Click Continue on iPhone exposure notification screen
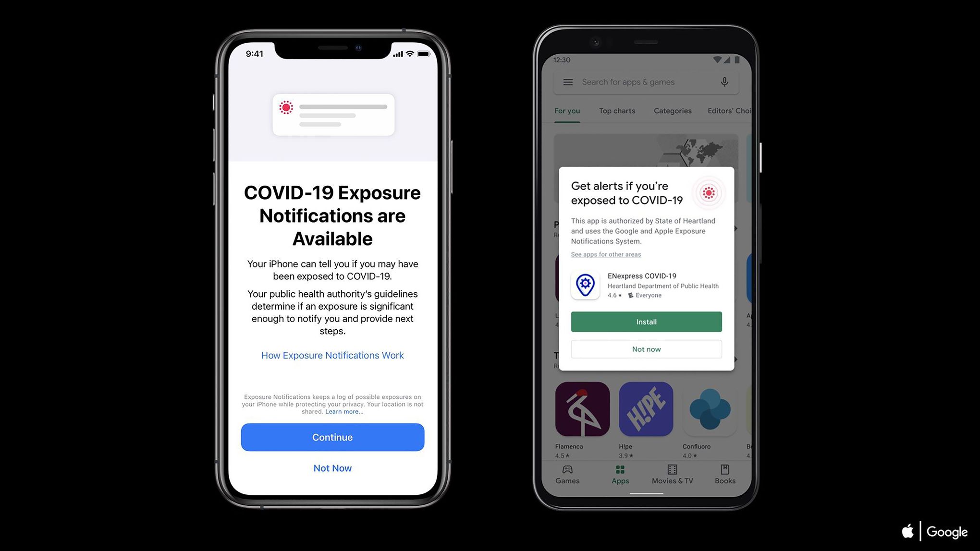 tap(332, 437)
